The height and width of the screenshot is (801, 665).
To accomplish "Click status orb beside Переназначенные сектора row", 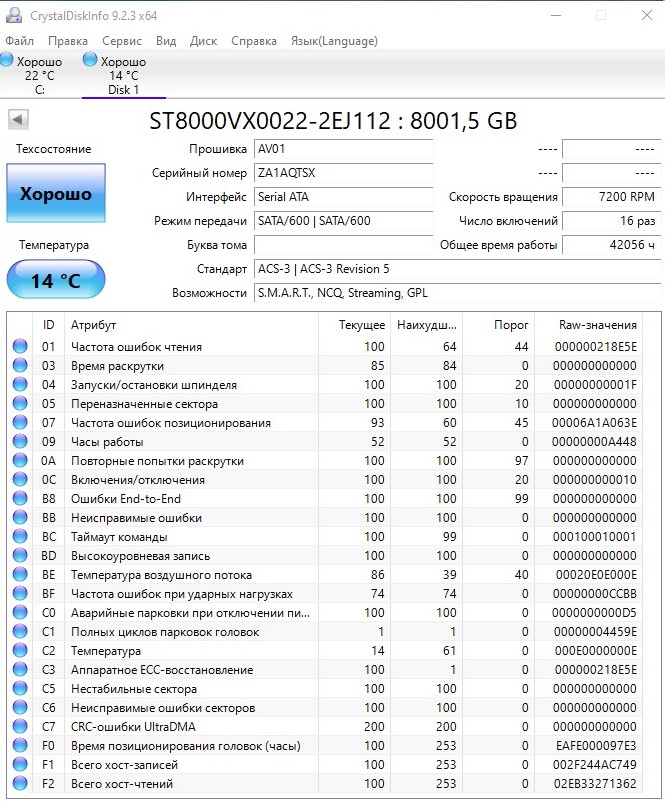I will [x=20, y=404].
